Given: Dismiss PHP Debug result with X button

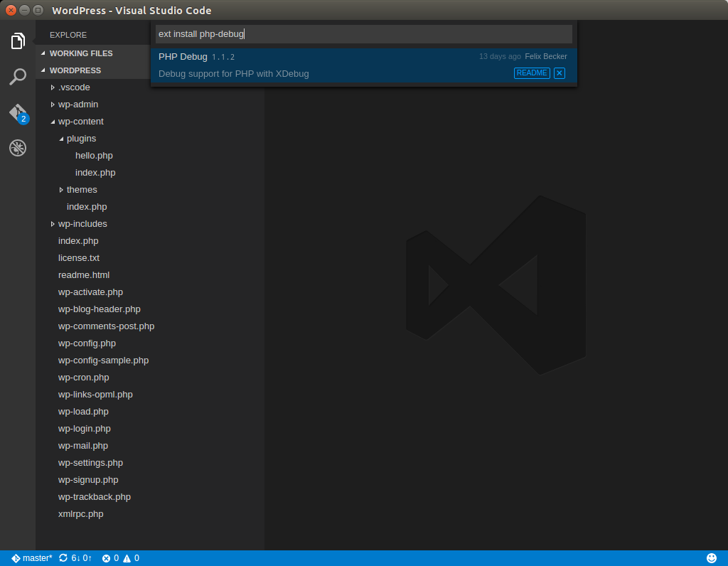Looking at the screenshot, I should (559, 73).
